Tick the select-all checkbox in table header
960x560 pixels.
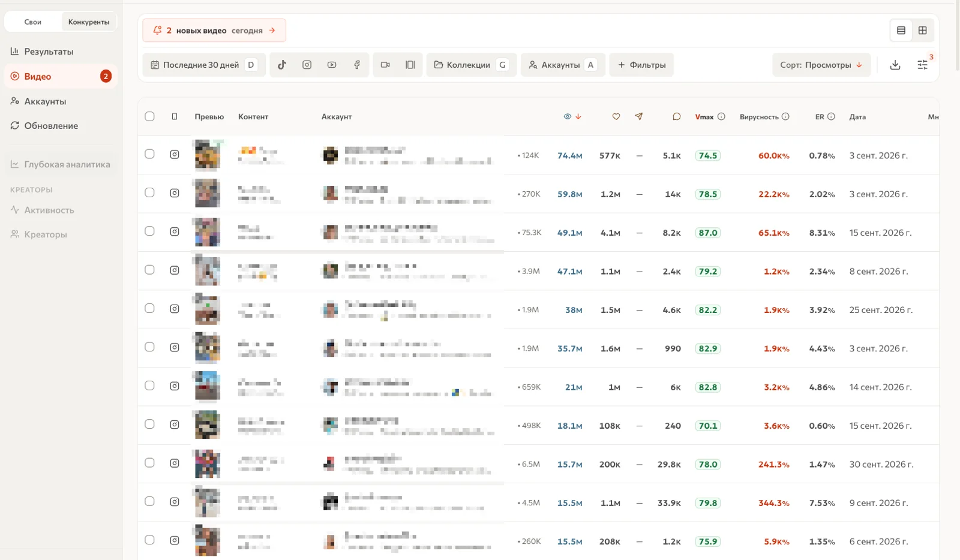149,116
